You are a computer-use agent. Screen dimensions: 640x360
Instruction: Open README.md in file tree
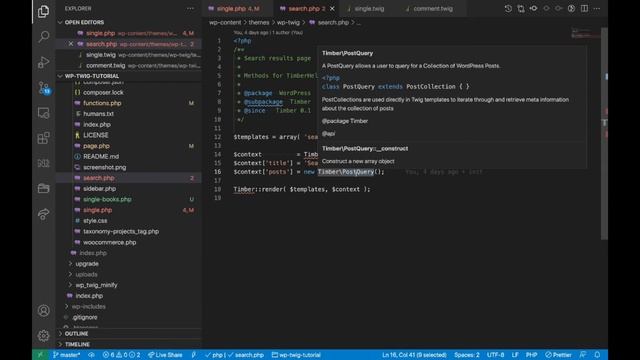101,156
